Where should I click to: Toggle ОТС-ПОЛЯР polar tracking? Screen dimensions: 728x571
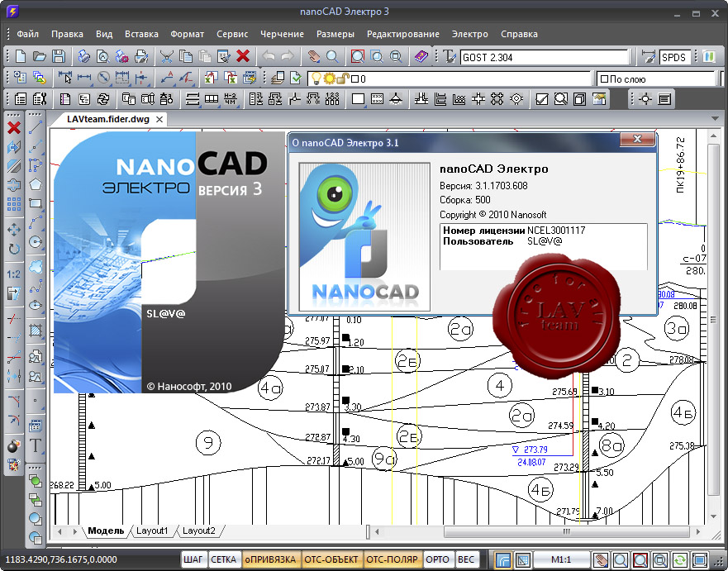pyautogui.click(x=392, y=559)
